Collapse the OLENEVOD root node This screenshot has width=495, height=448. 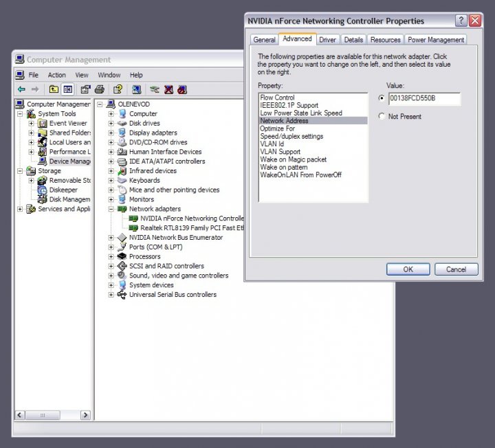(x=100, y=104)
